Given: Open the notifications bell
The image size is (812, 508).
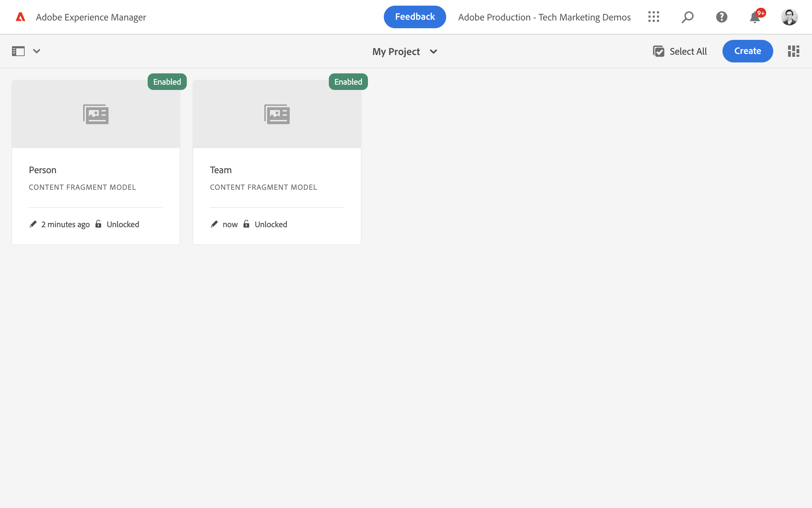Looking at the screenshot, I should coord(755,17).
